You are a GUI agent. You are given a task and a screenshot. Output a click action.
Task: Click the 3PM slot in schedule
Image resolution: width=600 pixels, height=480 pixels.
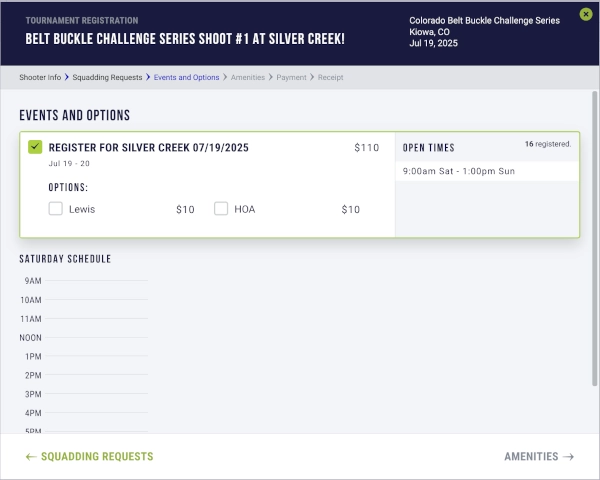point(85,394)
